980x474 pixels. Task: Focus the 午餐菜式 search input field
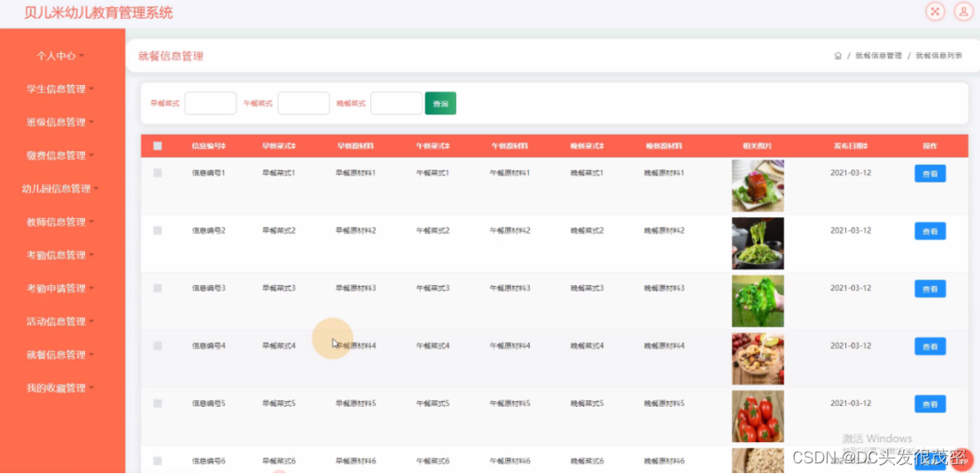click(x=303, y=103)
